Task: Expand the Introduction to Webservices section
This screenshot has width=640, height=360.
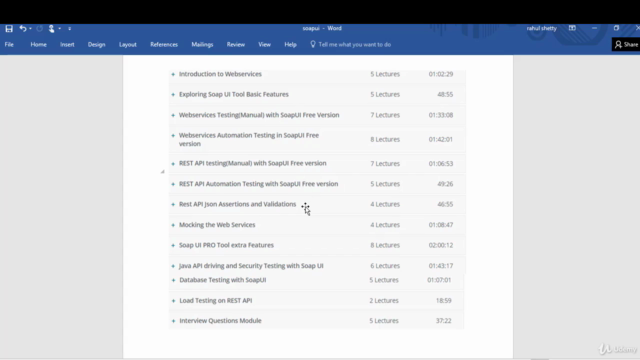Action: tap(173, 74)
